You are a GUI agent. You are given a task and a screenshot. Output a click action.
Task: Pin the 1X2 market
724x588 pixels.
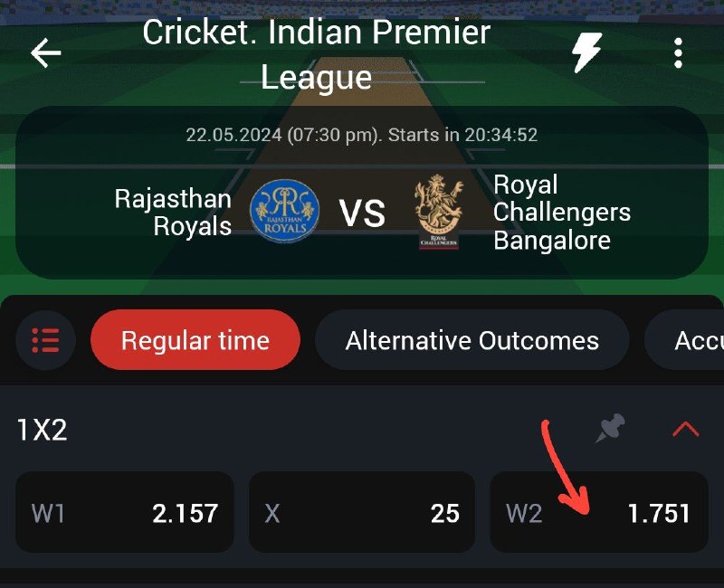(610, 428)
